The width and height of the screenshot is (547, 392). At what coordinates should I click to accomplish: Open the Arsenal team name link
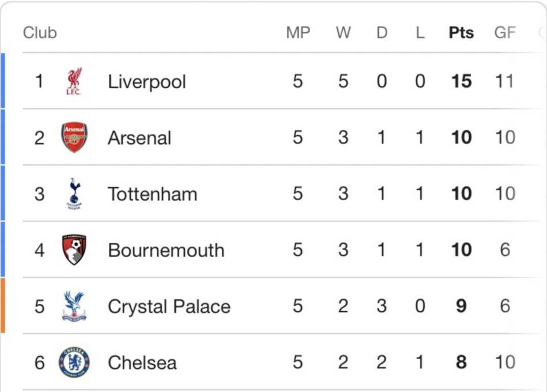[x=139, y=138]
